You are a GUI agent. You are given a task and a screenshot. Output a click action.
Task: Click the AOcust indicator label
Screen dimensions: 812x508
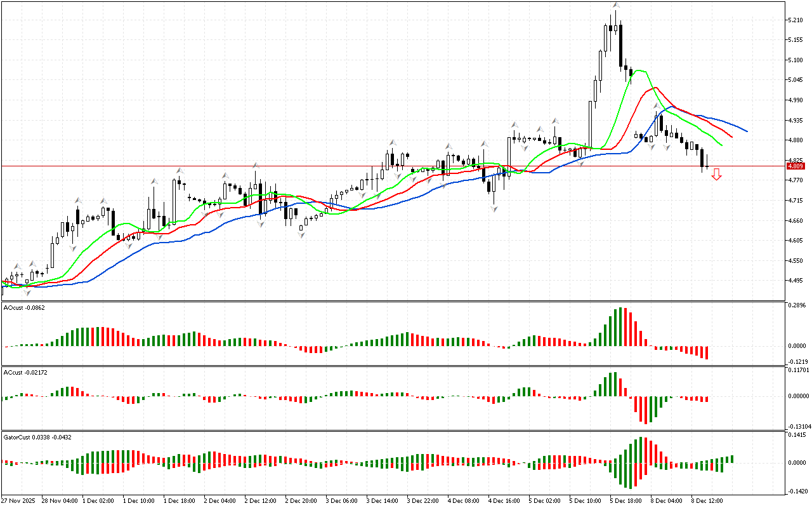point(24,307)
